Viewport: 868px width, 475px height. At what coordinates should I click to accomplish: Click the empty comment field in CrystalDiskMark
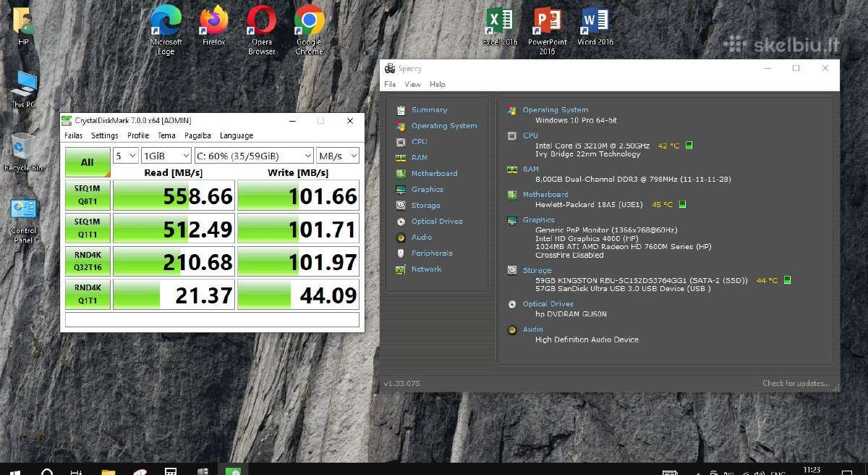pos(212,319)
